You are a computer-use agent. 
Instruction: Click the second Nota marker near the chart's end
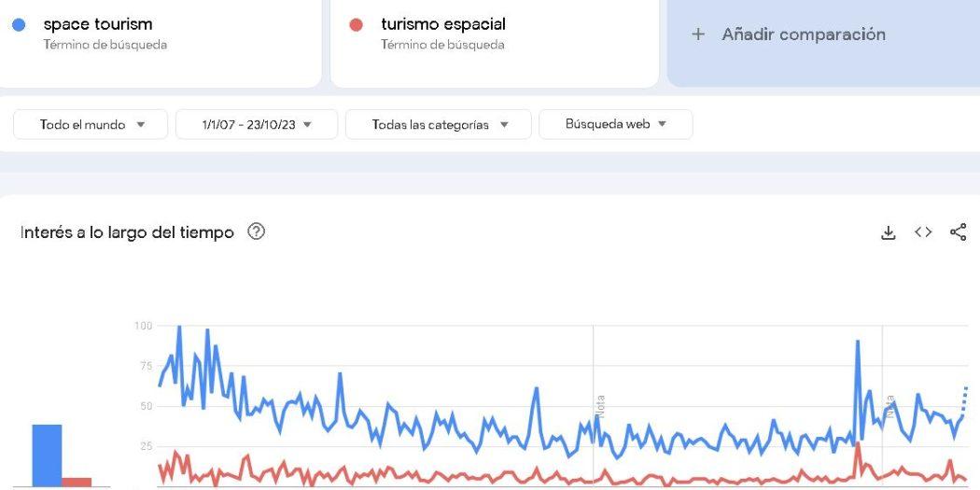889,406
